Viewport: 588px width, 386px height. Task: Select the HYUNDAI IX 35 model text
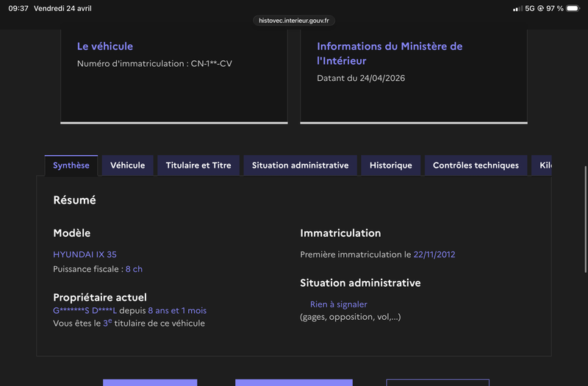pyautogui.click(x=85, y=254)
